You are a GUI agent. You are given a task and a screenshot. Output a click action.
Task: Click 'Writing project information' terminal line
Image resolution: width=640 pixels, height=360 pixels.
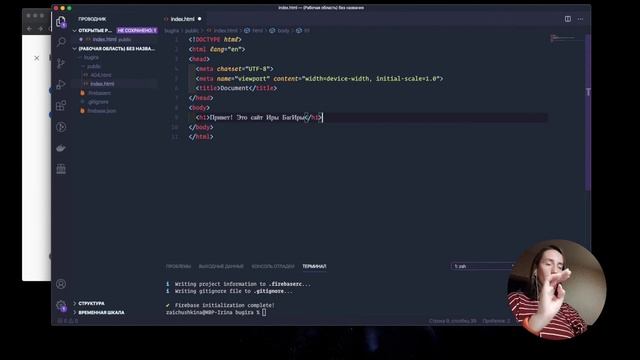(242, 284)
